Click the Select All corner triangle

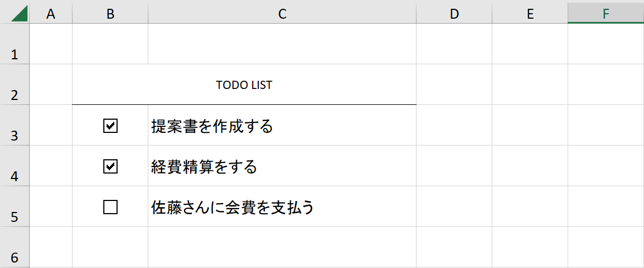(x=19, y=14)
